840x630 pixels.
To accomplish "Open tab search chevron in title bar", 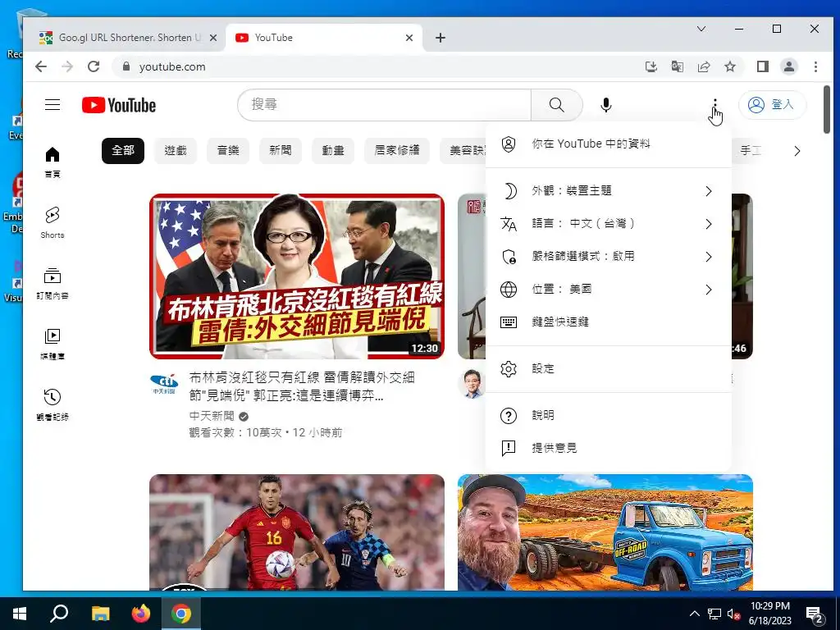I will pyautogui.click(x=701, y=29).
